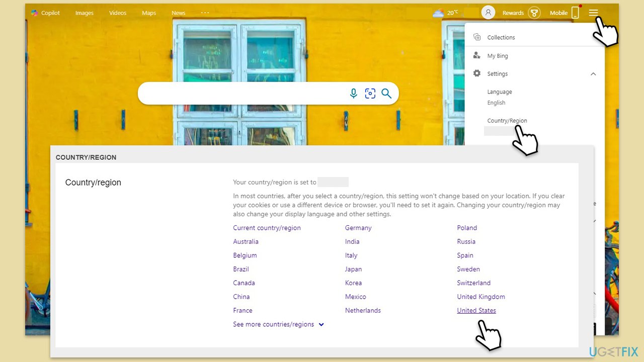Select the English language value
644x362 pixels.
pos(496,103)
